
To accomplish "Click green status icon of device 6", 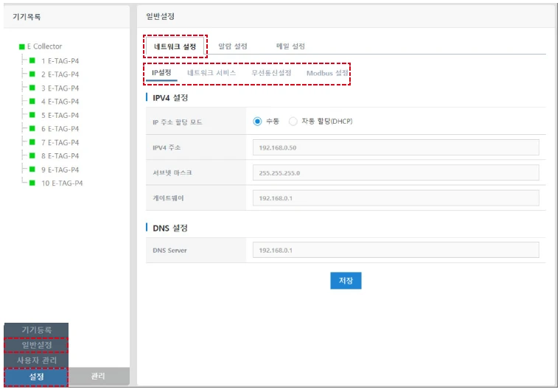I will [x=32, y=128].
